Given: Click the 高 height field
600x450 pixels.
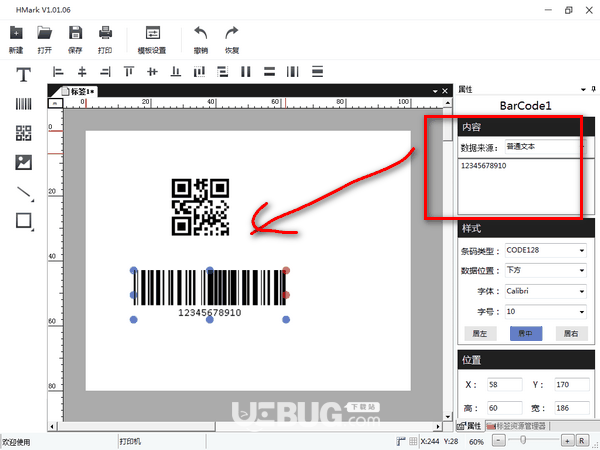Looking at the screenshot, I should [505, 408].
